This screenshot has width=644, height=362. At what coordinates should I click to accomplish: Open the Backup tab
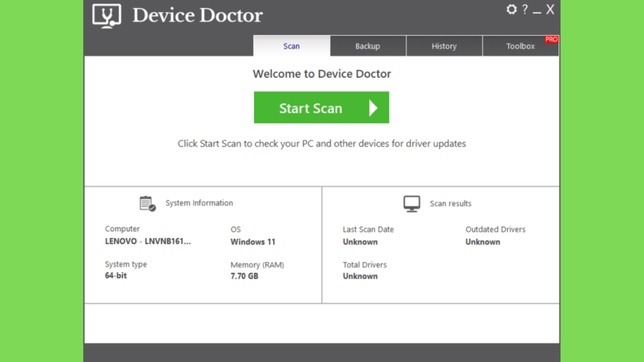[367, 46]
